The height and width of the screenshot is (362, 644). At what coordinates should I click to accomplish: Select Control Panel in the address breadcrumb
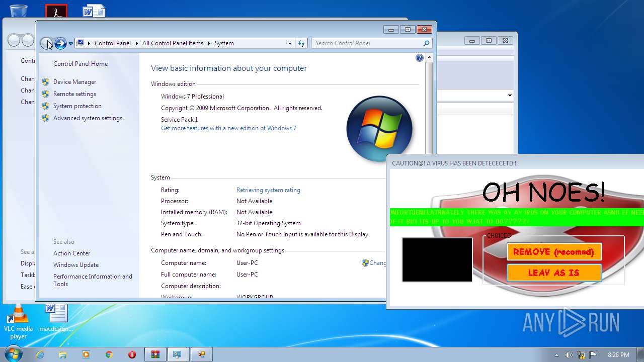(113, 43)
